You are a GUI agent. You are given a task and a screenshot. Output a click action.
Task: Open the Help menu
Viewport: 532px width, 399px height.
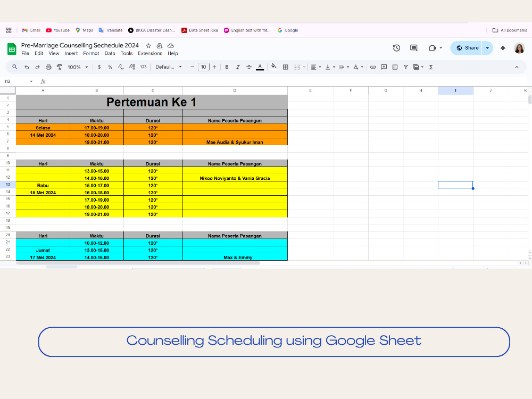tap(173, 53)
